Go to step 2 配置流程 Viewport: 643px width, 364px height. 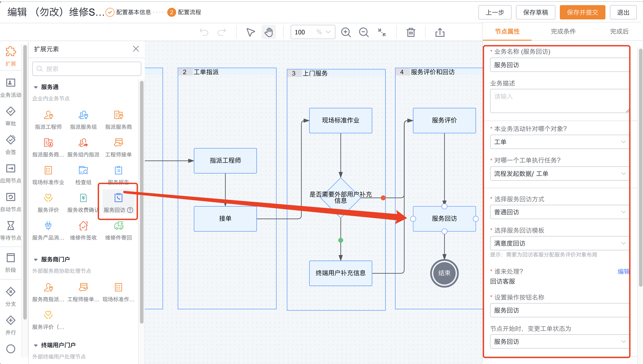tap(184, 12)
